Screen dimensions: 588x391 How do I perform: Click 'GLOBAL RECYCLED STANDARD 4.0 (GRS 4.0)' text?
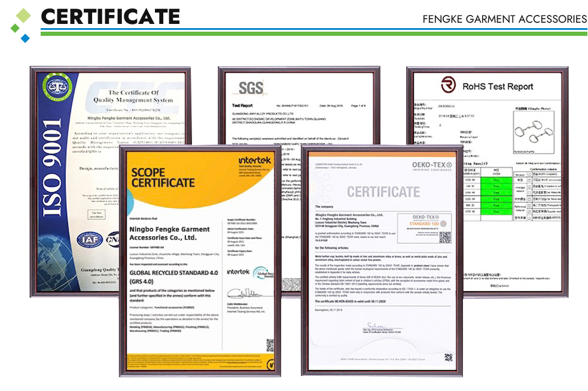(x=173, y=277)
